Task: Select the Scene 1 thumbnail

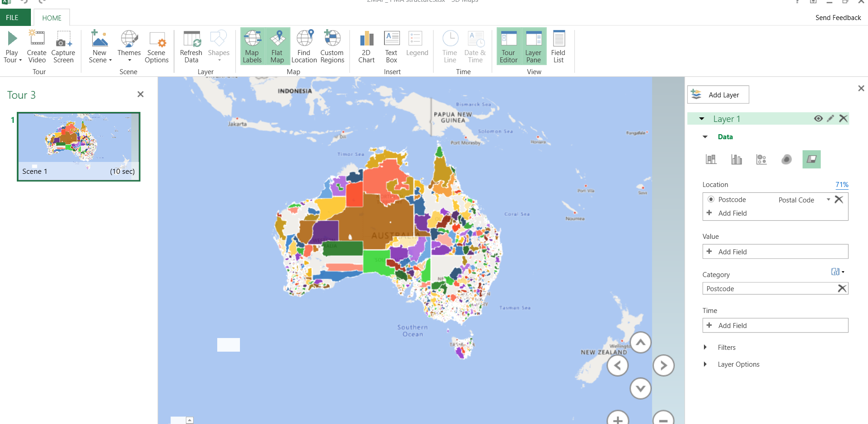Action: coord(79,146)
